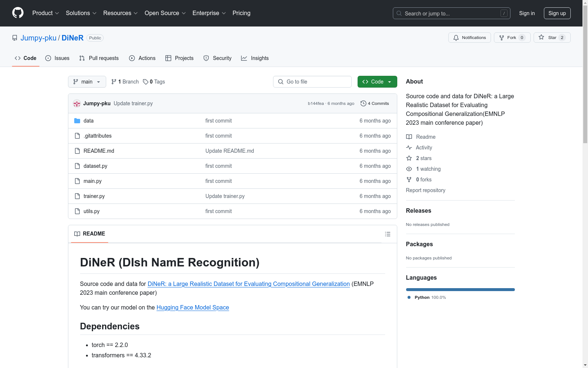588x368 pixels.
Task: Open commit history via 4 Commits
Action: [374, 103]
